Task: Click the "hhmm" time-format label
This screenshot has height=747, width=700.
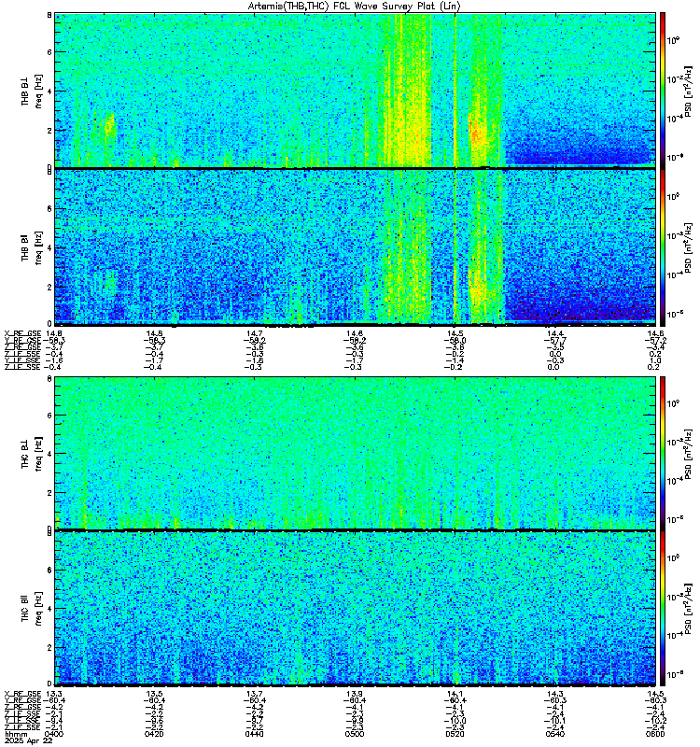Action: point(16,735)
